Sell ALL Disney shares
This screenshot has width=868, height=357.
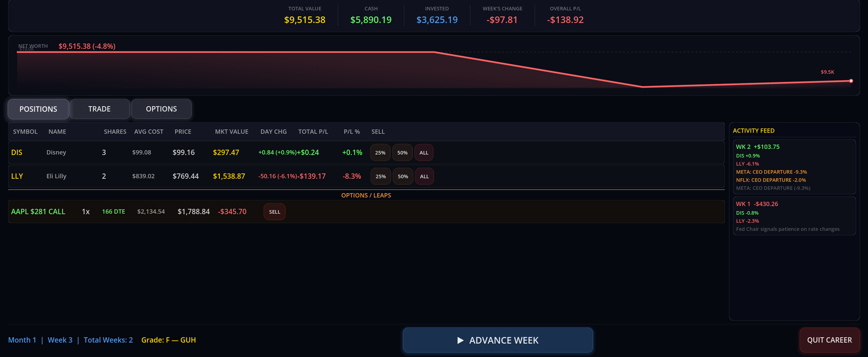pos(424,153)
